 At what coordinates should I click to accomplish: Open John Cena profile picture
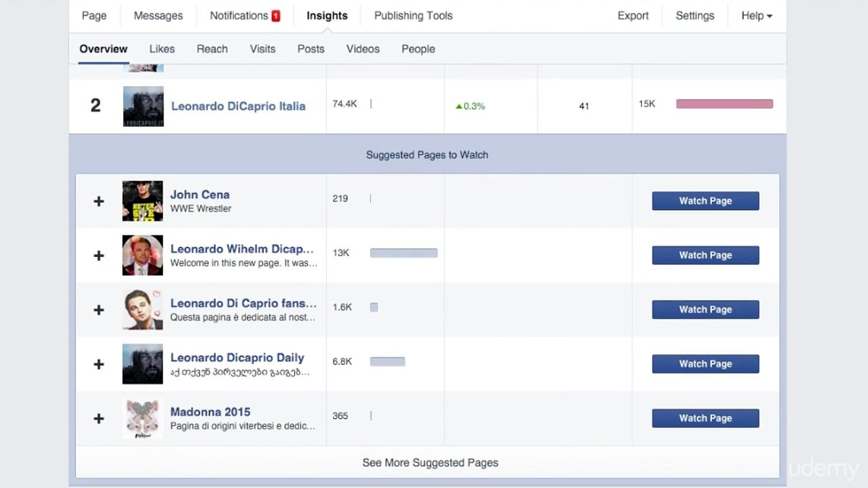(x=142, y=201)
